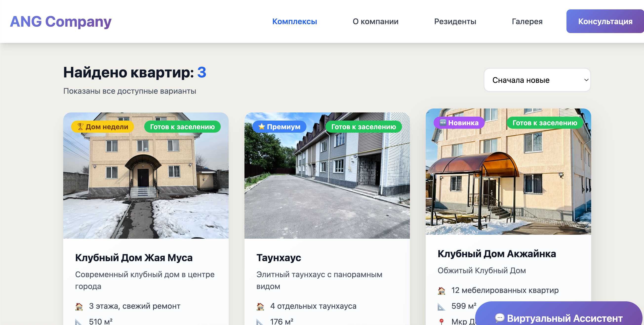Click the text 4 отдельных таунхауса
The image size is (644, 325).
(x=313, y=306)
